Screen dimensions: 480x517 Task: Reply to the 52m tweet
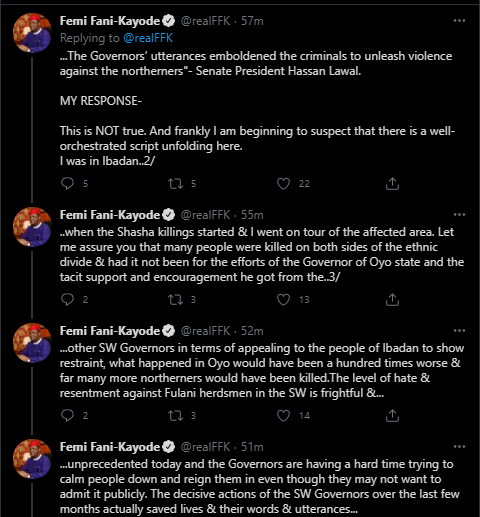click(68, 415)
